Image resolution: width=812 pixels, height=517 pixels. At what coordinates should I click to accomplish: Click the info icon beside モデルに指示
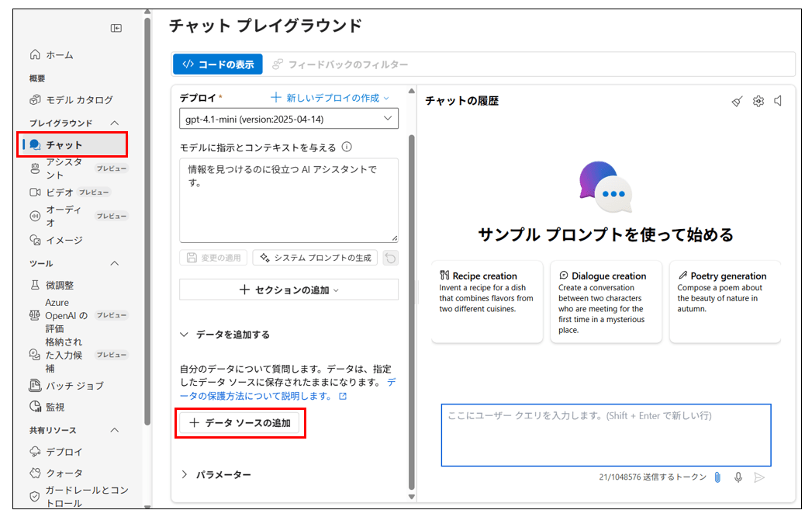[347, 147]
